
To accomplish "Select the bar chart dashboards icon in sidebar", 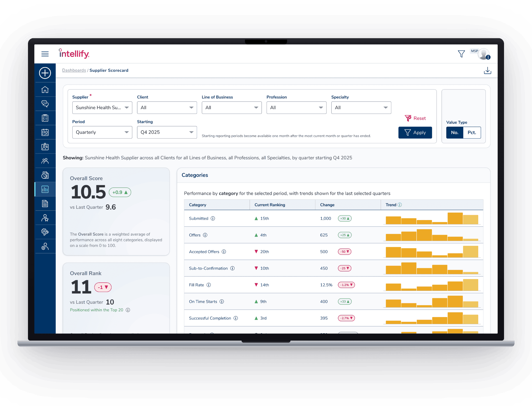I will pos(45,189).
